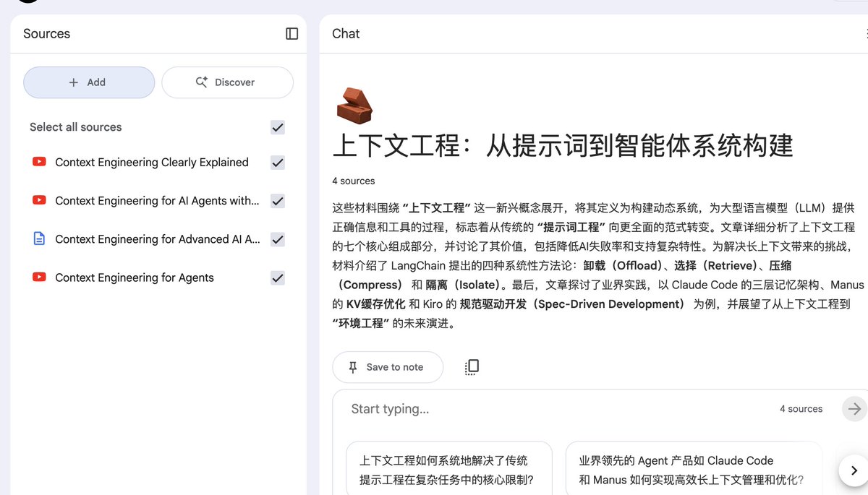The image size is (868, 495).
Task: Click the Select all sources label
Action: point(76,127)
